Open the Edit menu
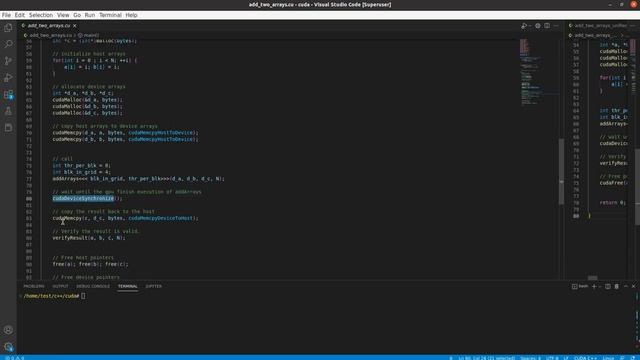 [20, 15]
